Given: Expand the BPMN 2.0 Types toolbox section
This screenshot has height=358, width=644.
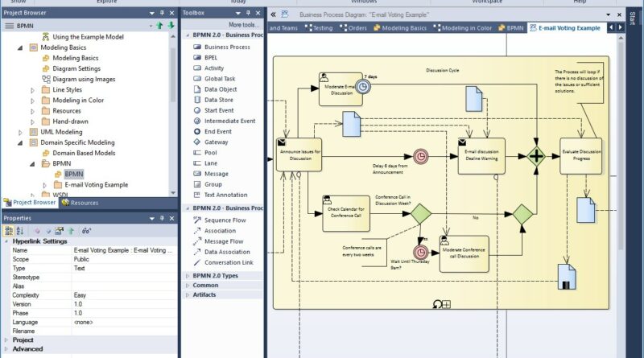Looking at the screenshot, I should coord(188,276).
